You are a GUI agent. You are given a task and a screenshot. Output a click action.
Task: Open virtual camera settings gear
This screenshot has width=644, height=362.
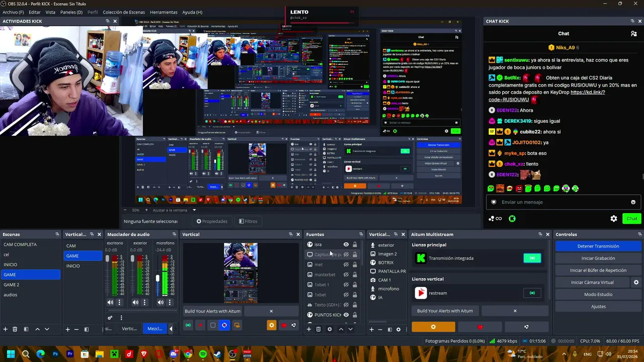tap(636, 283)
